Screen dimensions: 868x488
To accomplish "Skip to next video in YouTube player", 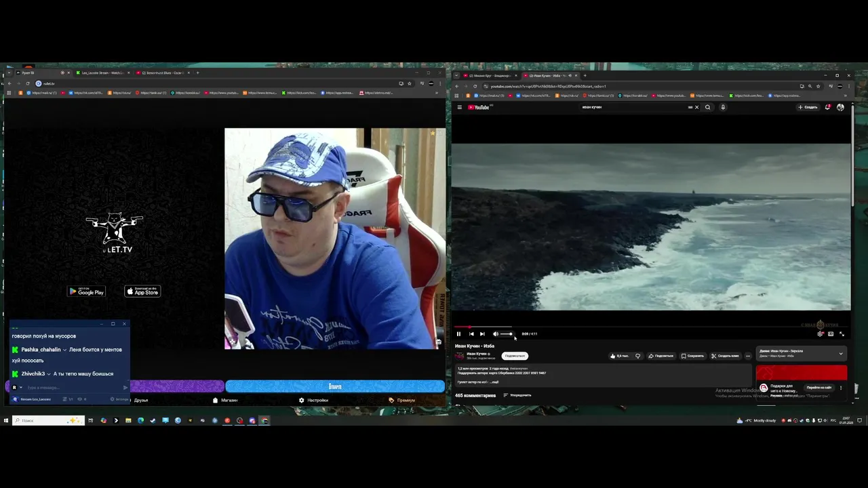I will point(482,333).
